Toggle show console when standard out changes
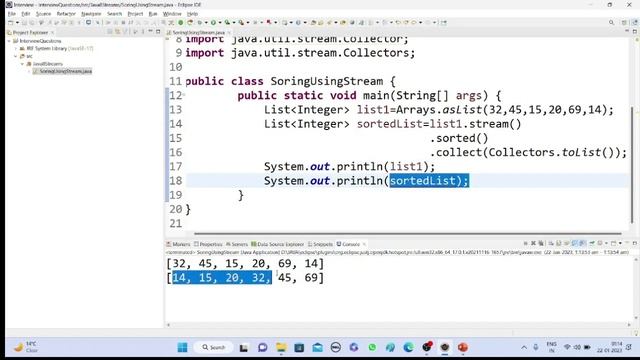 pos(574,243)
